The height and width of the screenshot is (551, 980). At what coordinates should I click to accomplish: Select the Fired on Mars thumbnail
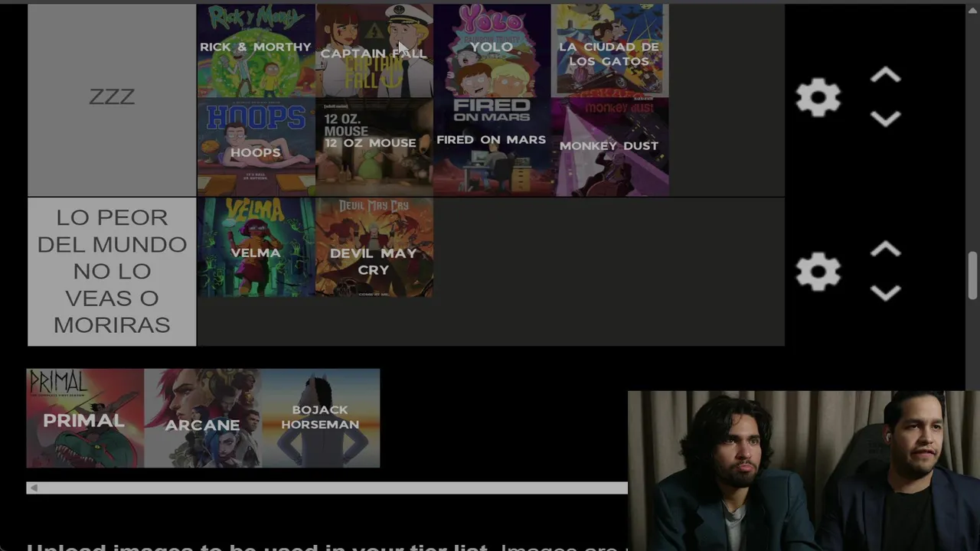coord(492,147)
